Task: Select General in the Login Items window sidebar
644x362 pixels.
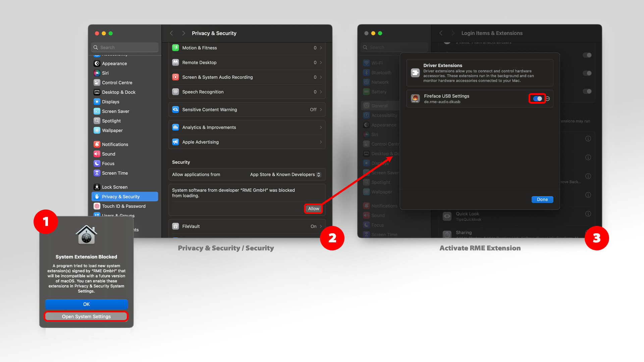Action: (x=380, y=106)
